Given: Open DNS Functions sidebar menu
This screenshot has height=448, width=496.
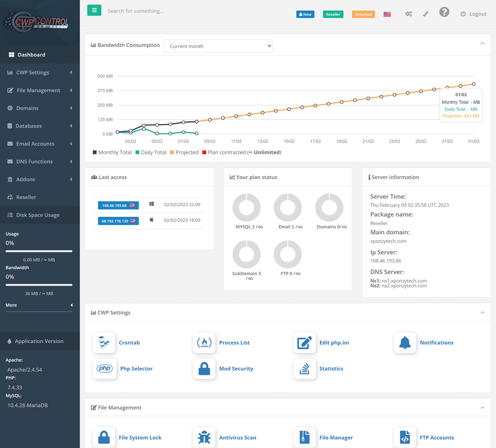Looking at the screenshot, I should click(40, 162).
